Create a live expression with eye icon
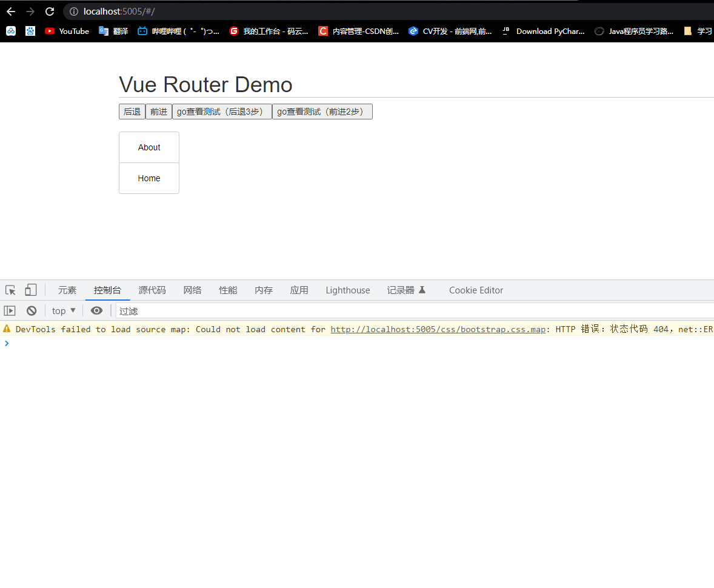The width and height of the screenshot is (714, 588). (96, 310)
